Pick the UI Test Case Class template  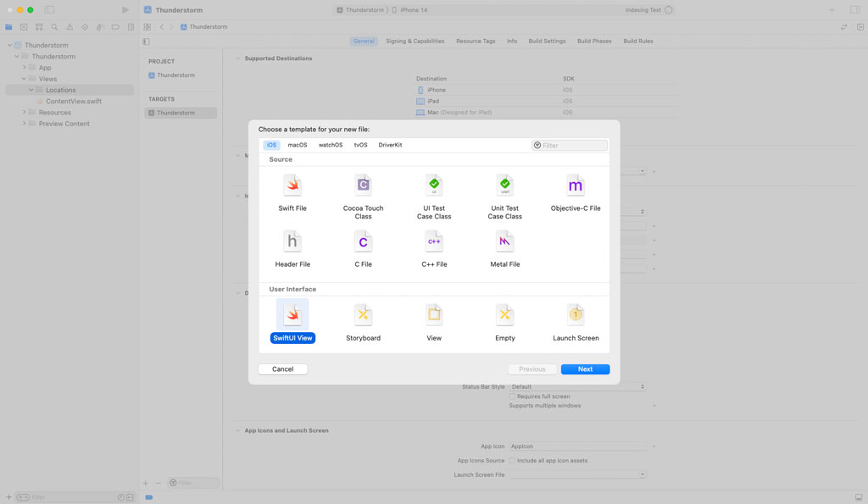[x=434, y=186]
